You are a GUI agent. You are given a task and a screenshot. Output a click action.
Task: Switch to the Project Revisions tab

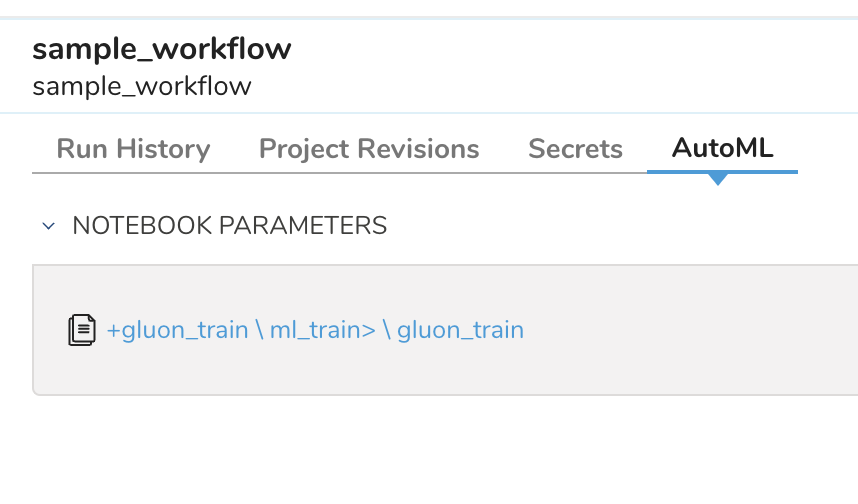(369, 149)
